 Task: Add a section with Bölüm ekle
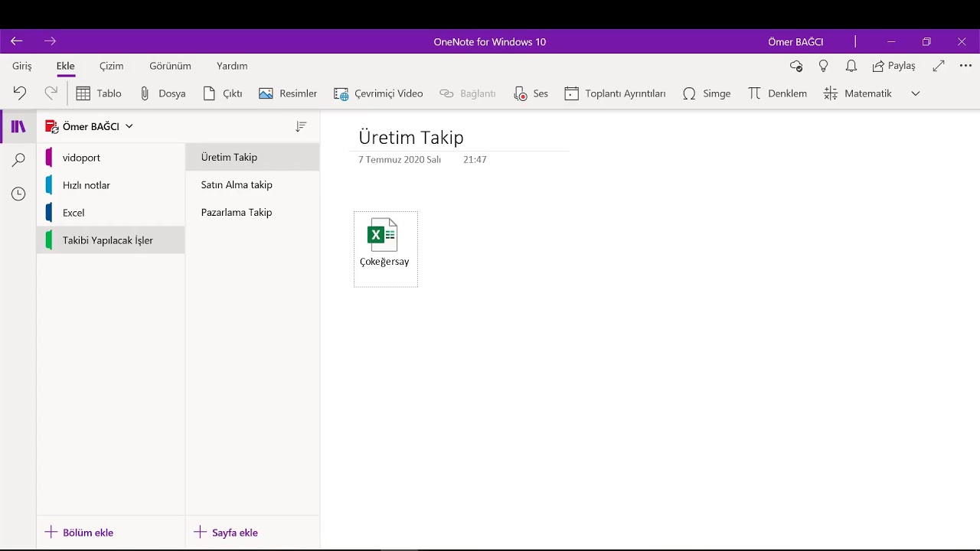point(80,533)
